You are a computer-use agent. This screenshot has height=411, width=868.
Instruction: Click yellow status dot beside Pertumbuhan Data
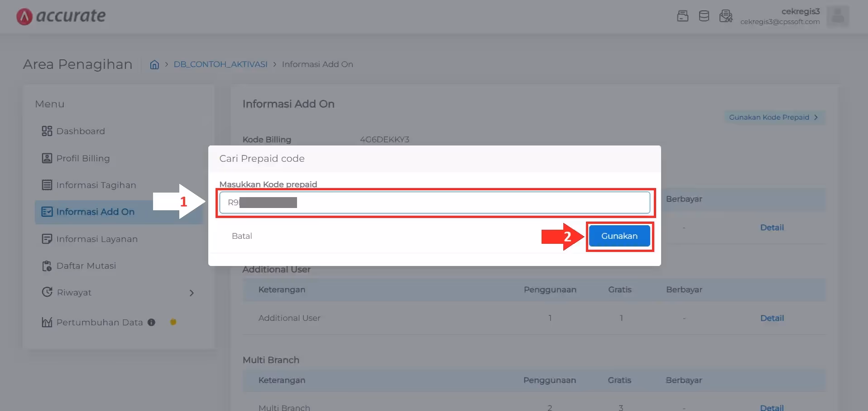pyautogui.click(x=173, y=322)
